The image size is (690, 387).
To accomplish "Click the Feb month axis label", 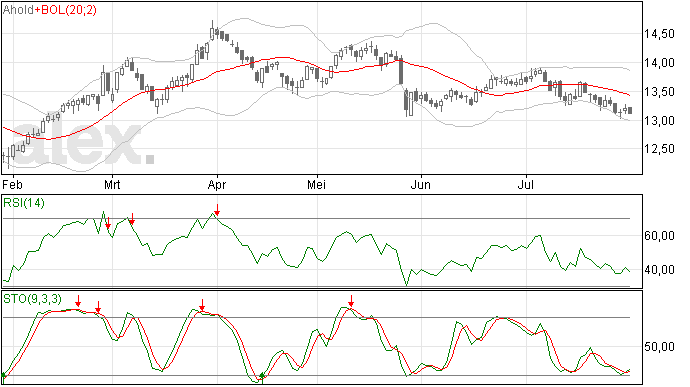I will click(12, 184).
